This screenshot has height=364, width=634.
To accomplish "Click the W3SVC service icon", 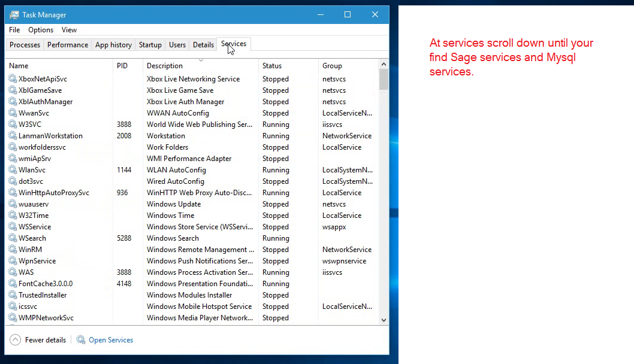I will tap(13, 125).
